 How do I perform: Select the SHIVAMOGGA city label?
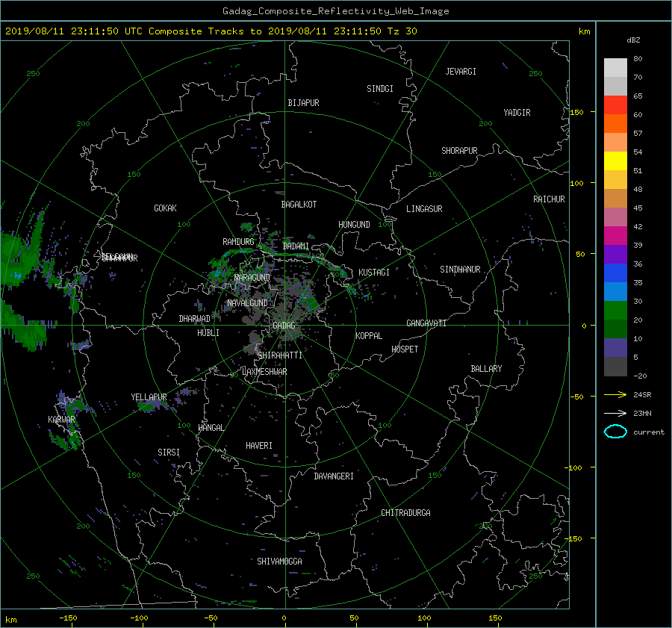[x=279, y=562]
